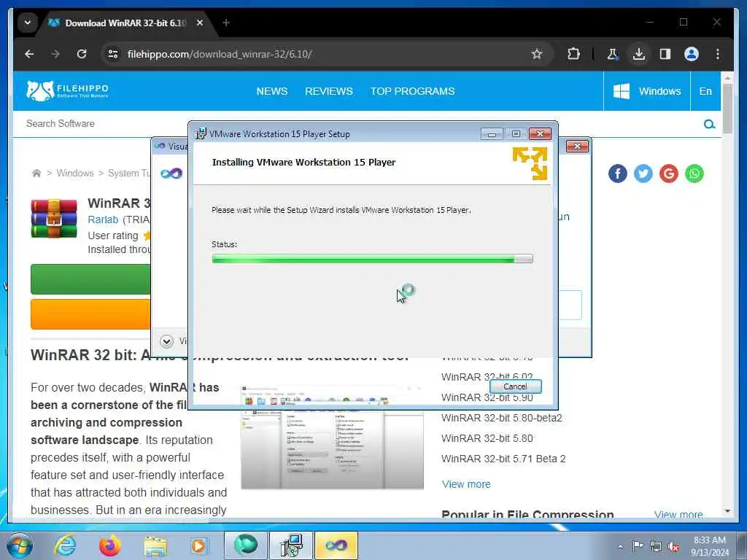Close the Download WinRAR 32-bit tab
Image resolution: width=747 pixels, height=560 pixels.
200,23
